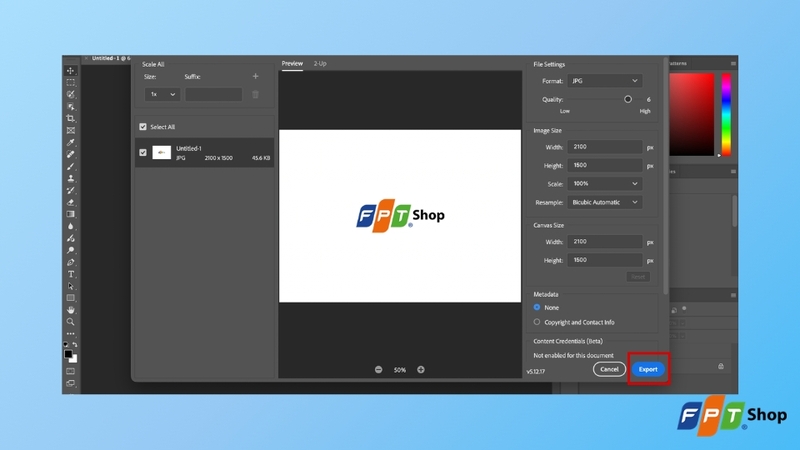Click the Canvas Size Height field
The height and width of the screenshot is (450, 800).
pyautogui.click(x=605, y=260)
